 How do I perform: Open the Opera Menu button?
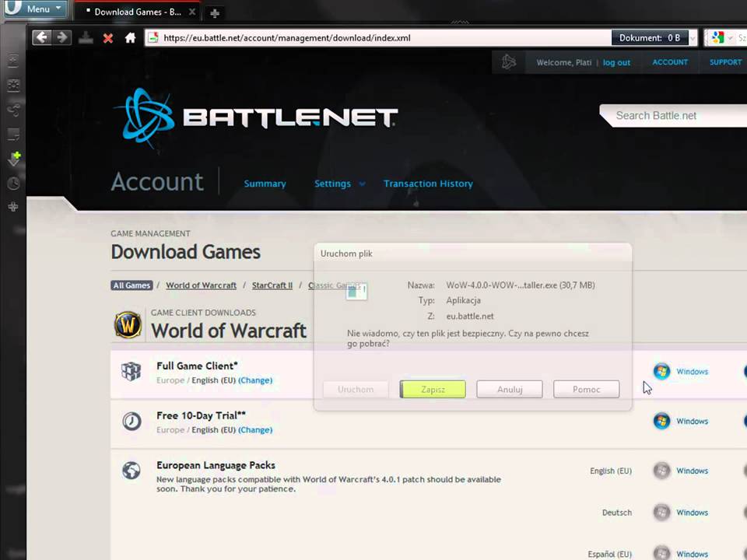(35, 9)
